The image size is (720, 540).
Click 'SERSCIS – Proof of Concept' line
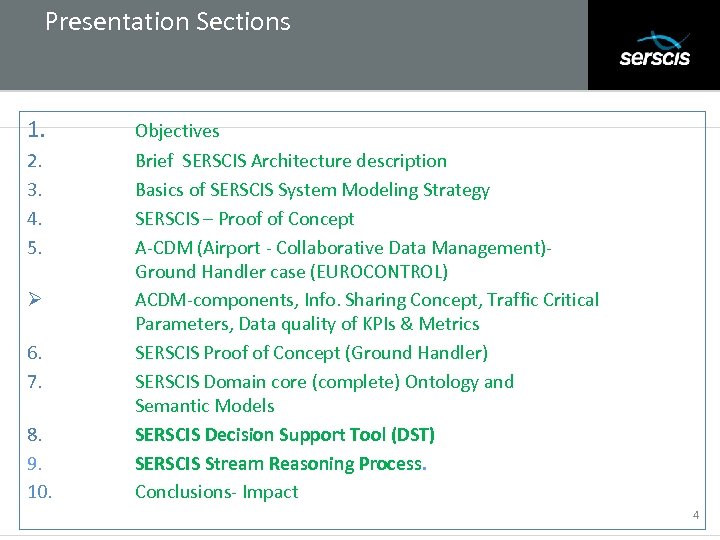point(244,219)
